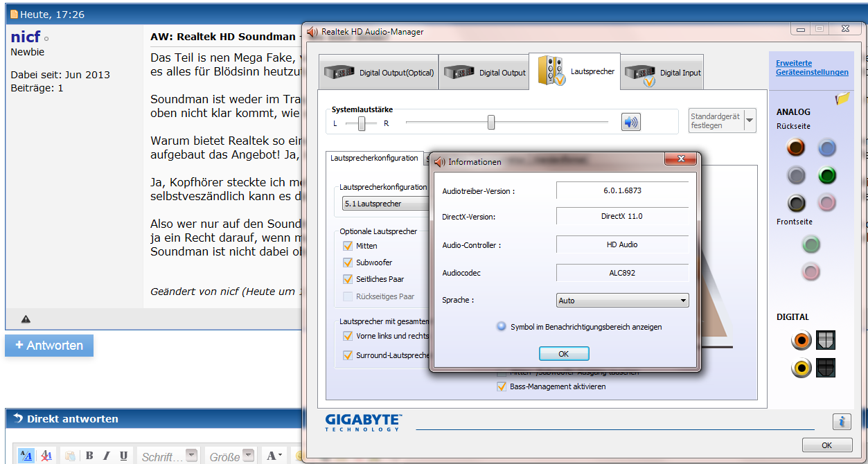Select the blue rear-panel analog jack
Screen dimensions: 868x464
click(x=826, y=147)
